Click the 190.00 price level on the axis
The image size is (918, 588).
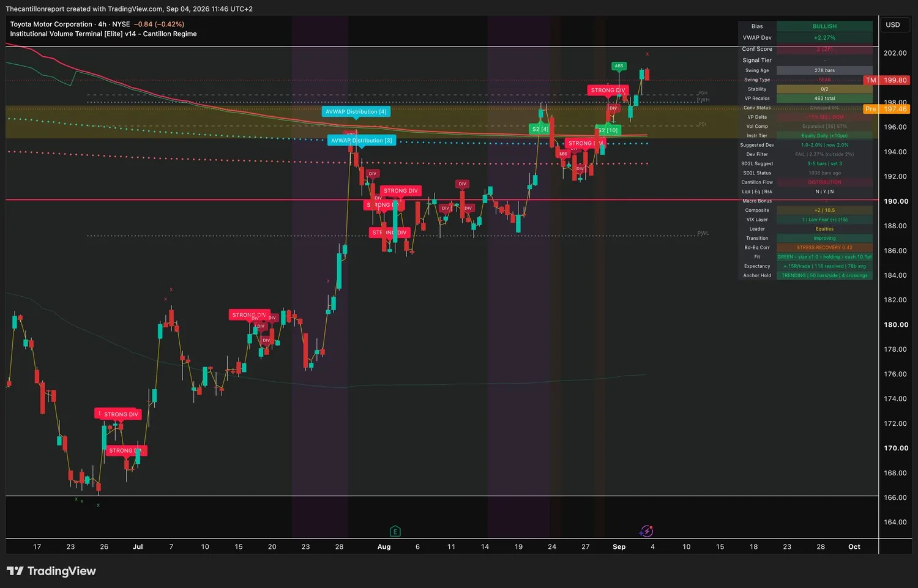tap(895, 201)
